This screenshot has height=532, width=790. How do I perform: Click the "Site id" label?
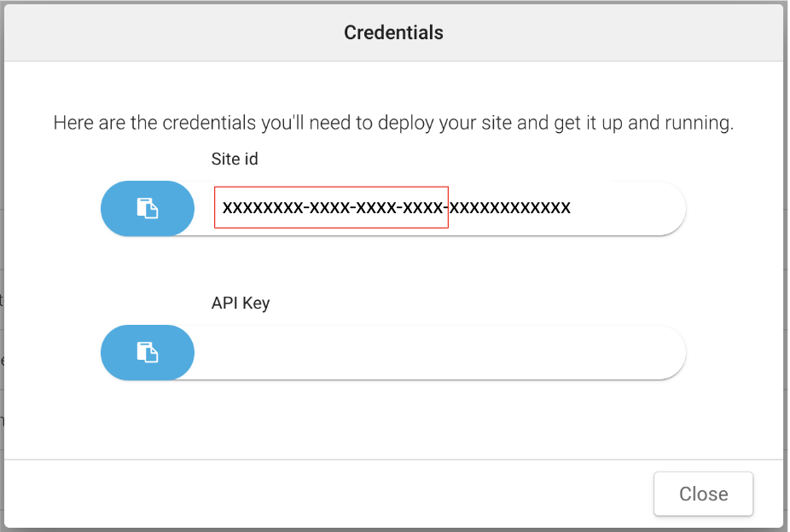235,159
